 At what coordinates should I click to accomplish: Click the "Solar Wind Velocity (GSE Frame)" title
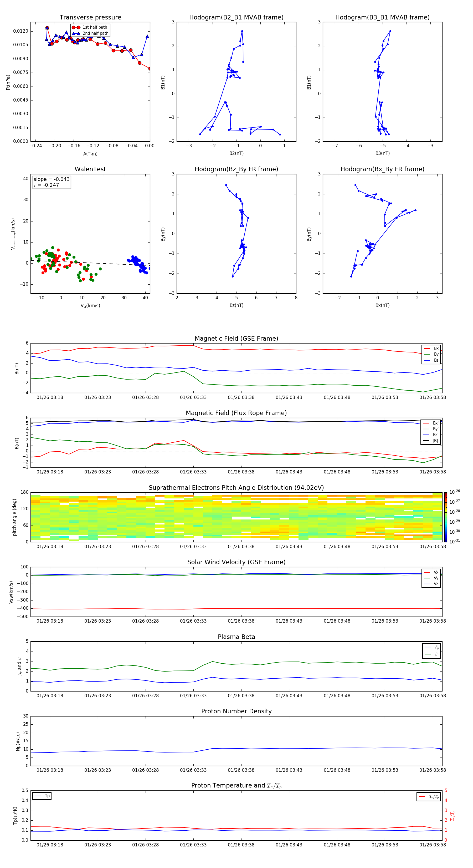tap(236, 562)
